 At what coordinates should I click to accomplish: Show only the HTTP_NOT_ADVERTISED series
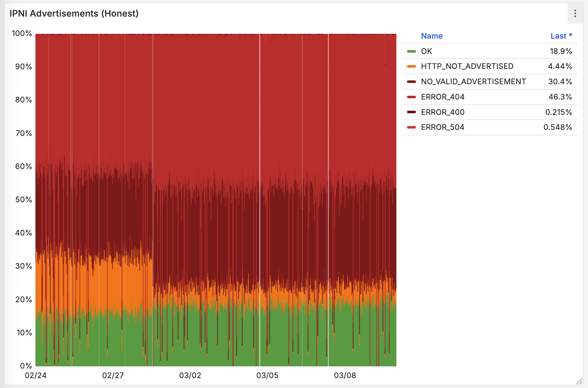pyautogui.click(x=467, y=66)
